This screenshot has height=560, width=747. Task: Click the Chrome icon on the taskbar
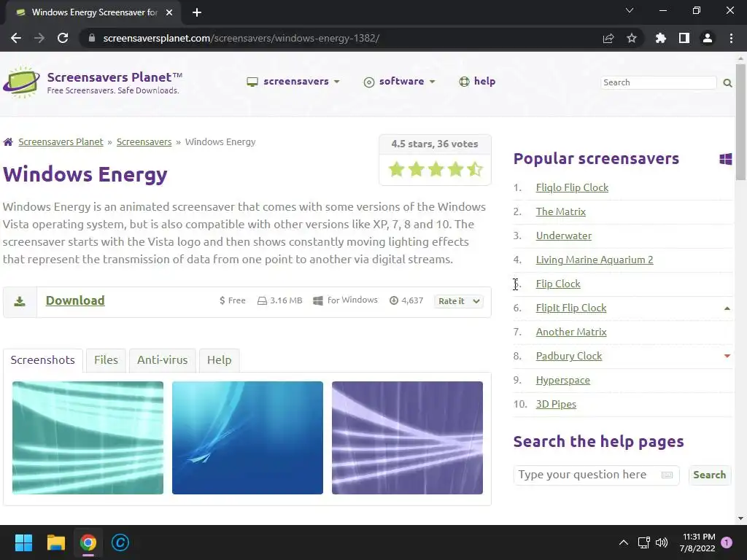point(88,542)
